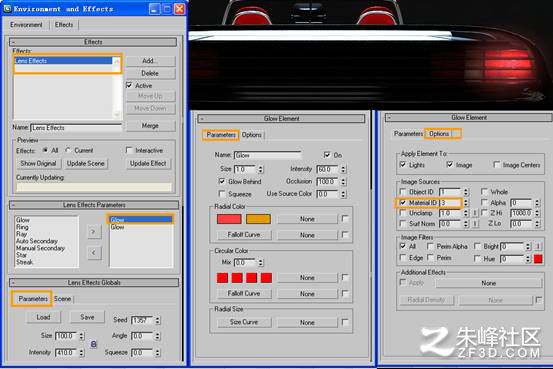
Task: Open the red Hue filter color swatch
Action: [538, 259]
